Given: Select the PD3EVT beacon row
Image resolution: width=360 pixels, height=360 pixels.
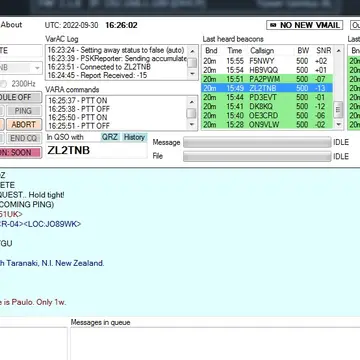Looking at the screenshot, I should point(267,97).
